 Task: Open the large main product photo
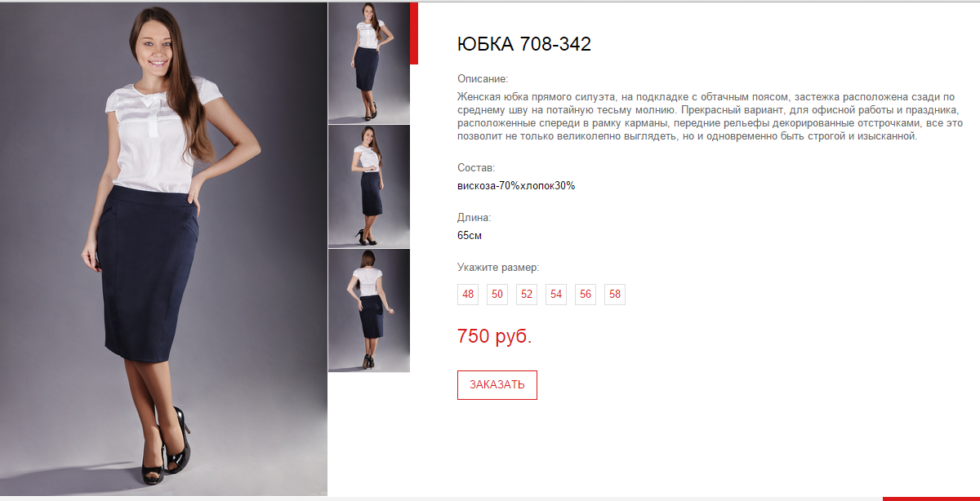163,249
